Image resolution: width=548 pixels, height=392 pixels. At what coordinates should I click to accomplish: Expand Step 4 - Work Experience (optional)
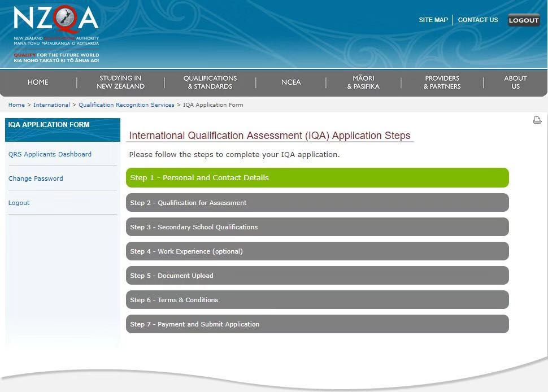317,251
